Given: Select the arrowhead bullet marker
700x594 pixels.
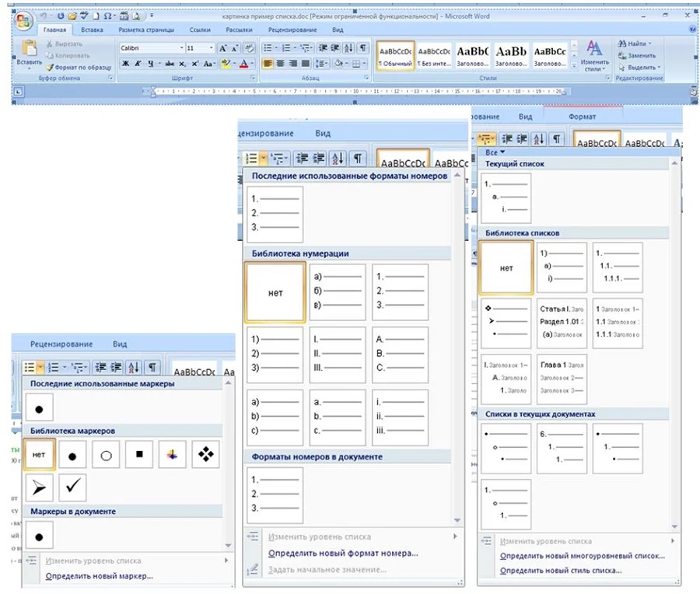Looking at the screenshot, I should [39, 487].
